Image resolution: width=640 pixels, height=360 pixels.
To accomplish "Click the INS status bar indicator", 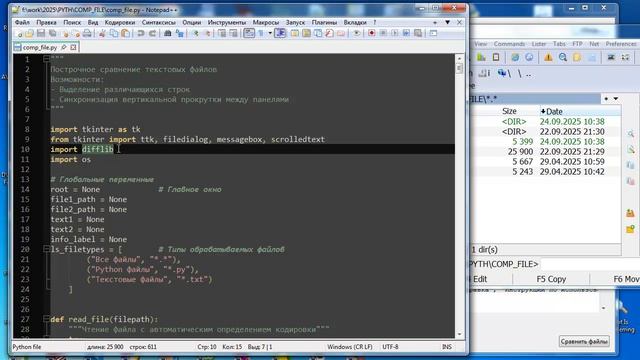I will click(x=447, y=347).
